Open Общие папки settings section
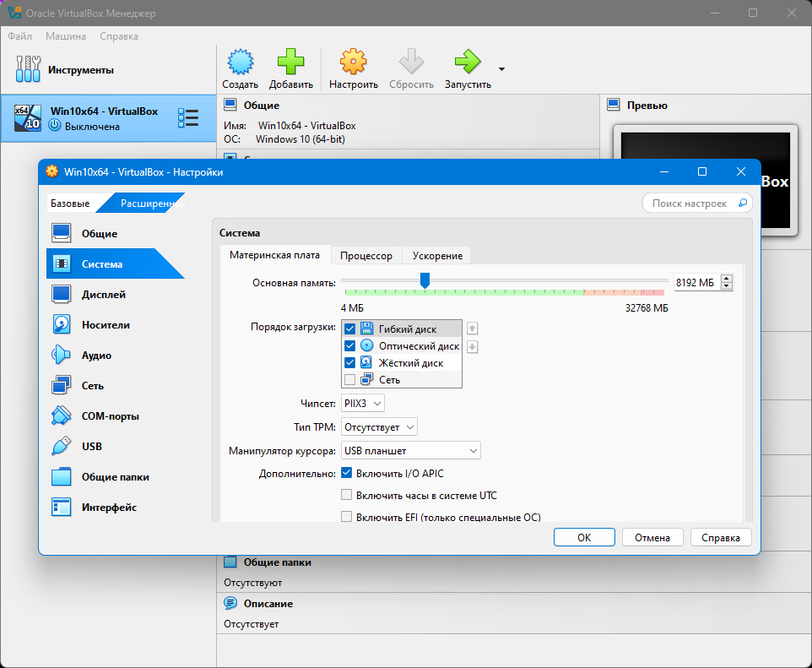Image resolution: width=812 pixels, height=668 pixels. [115, 477]
